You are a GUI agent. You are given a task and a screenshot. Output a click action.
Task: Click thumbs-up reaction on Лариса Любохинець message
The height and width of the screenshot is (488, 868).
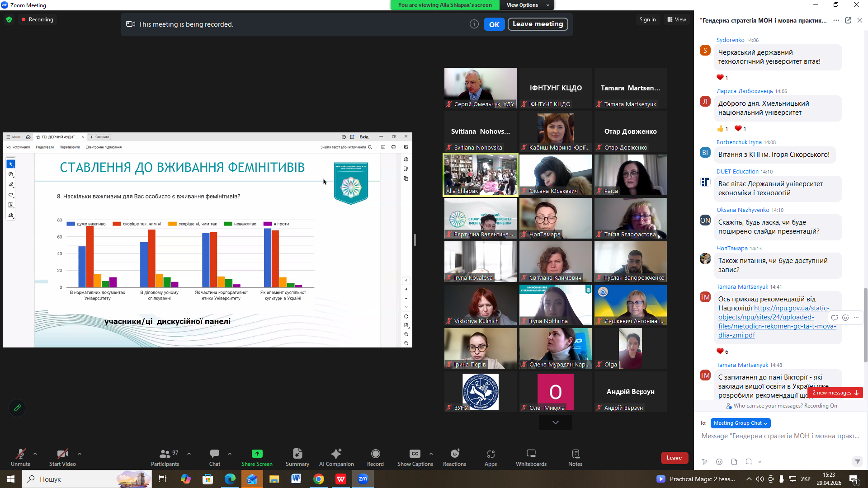[722, 129]
